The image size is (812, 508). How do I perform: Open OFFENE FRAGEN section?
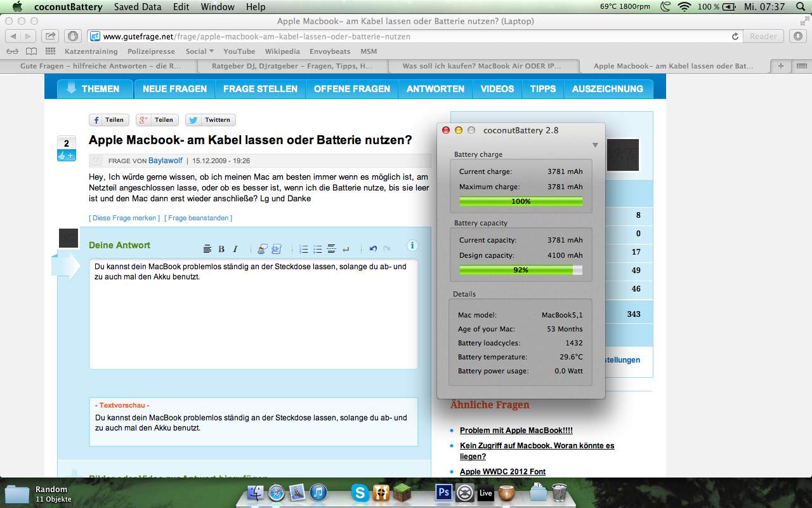click(x=352, y=89)
